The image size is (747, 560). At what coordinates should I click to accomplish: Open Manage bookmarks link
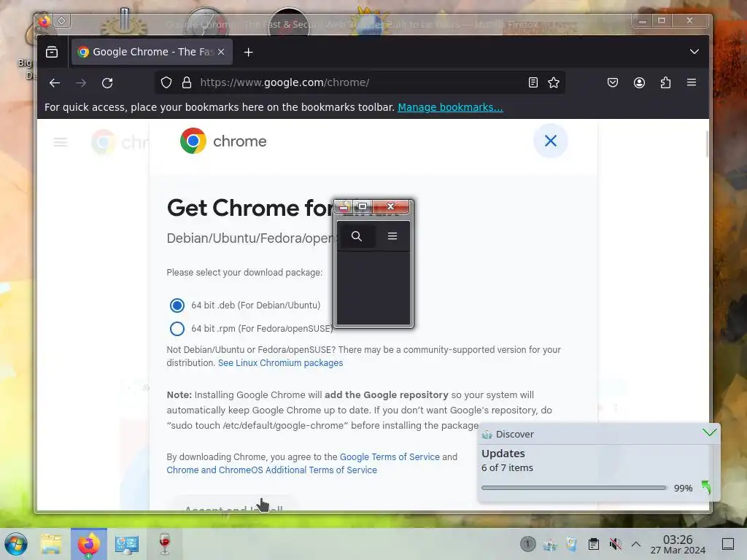450,107
